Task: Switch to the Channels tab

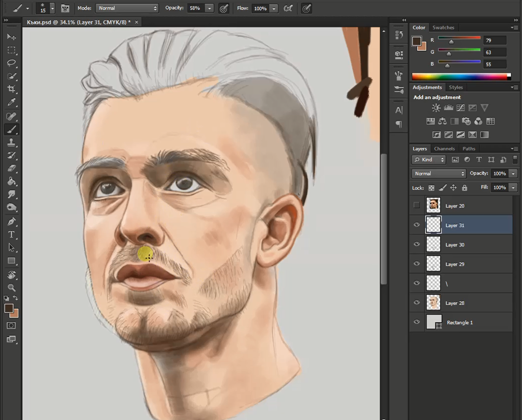Action: point(444,148)
